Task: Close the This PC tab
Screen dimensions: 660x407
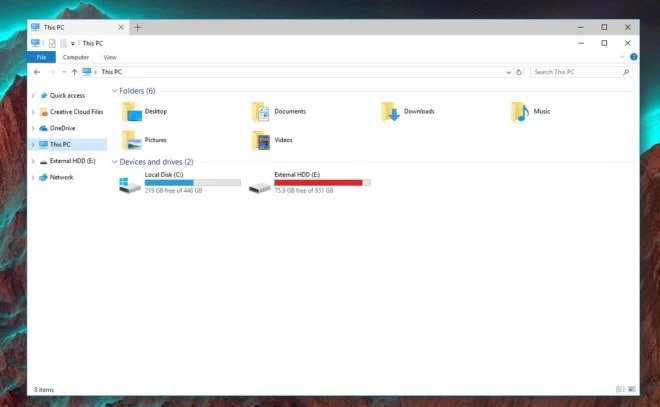Action: (x=121, y=27)
